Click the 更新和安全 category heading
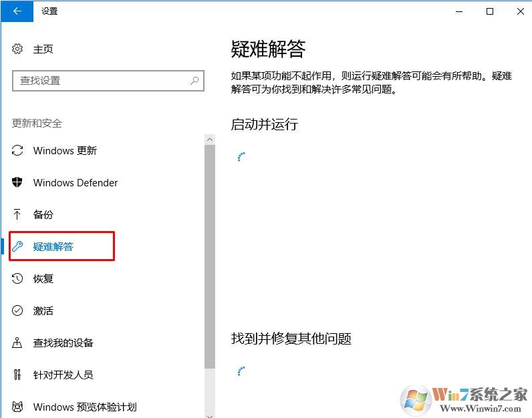Image resolution: width=532 pixels, height=418 pixels. 37,123
